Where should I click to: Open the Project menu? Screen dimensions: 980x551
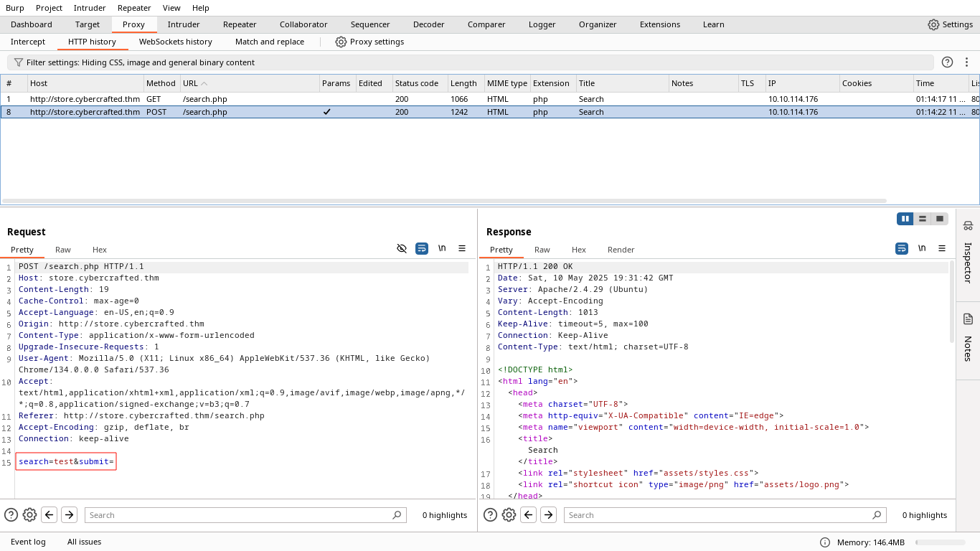pyautogui.click(x=49, y=8)
